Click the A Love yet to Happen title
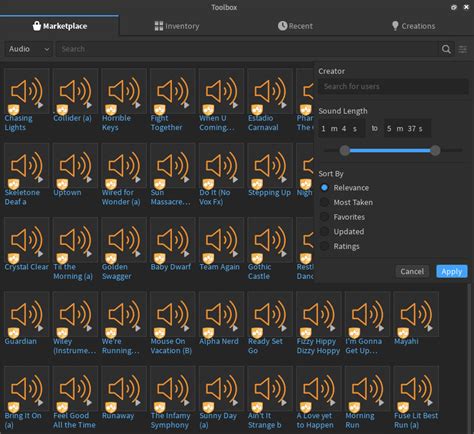 click(x=315, y=420)
